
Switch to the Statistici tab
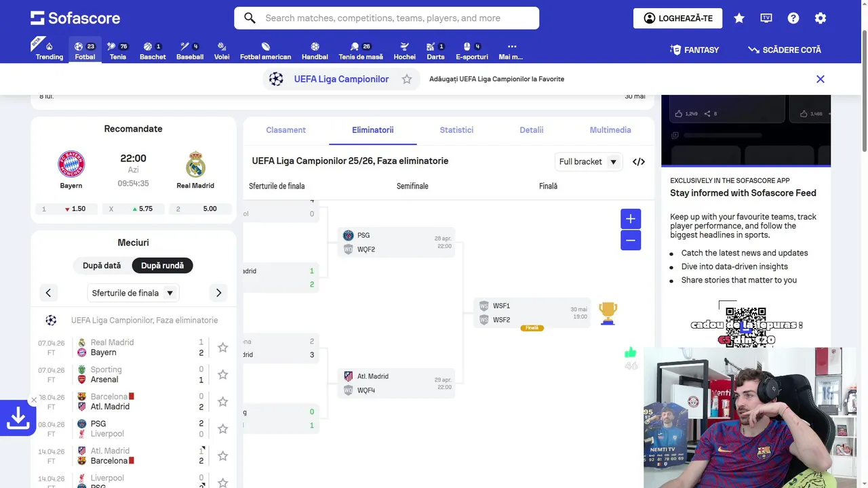pos(456,130)
